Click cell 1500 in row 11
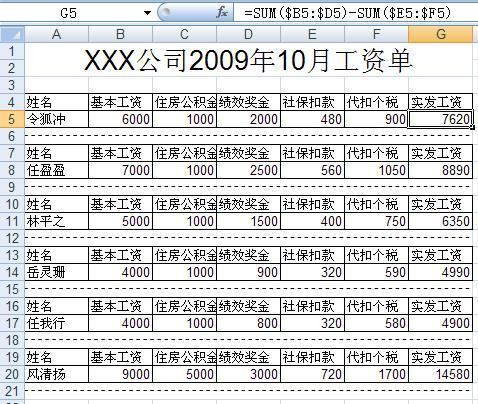The width and height of the screenshot is (478, 404). click(x=248, y=221)
